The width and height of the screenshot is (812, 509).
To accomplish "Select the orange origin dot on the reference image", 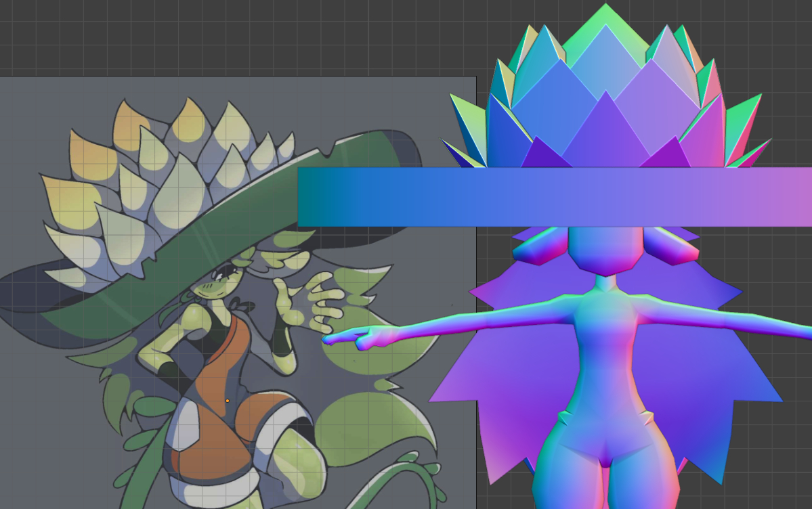I will pyautogui.click(x=228, y=401).
